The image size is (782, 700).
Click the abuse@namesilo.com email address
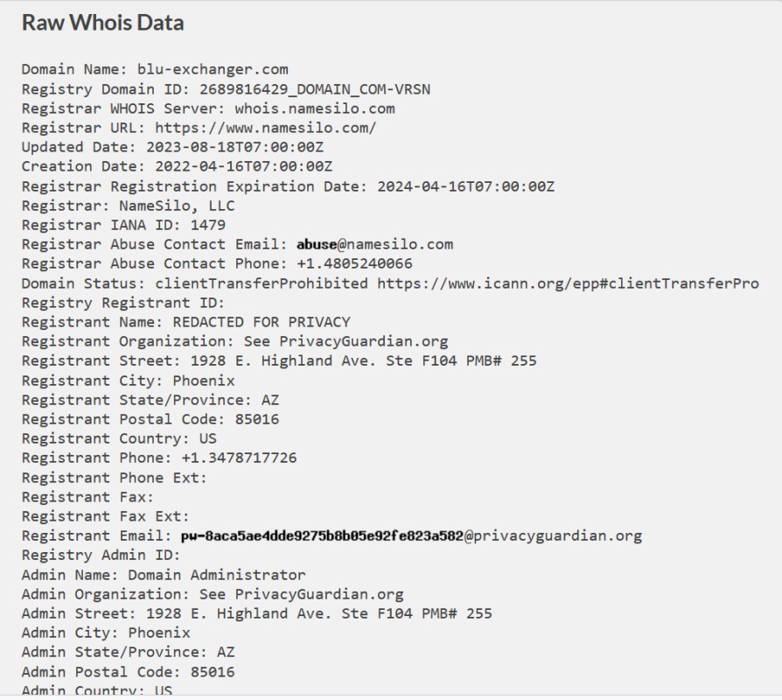[375, 244]
